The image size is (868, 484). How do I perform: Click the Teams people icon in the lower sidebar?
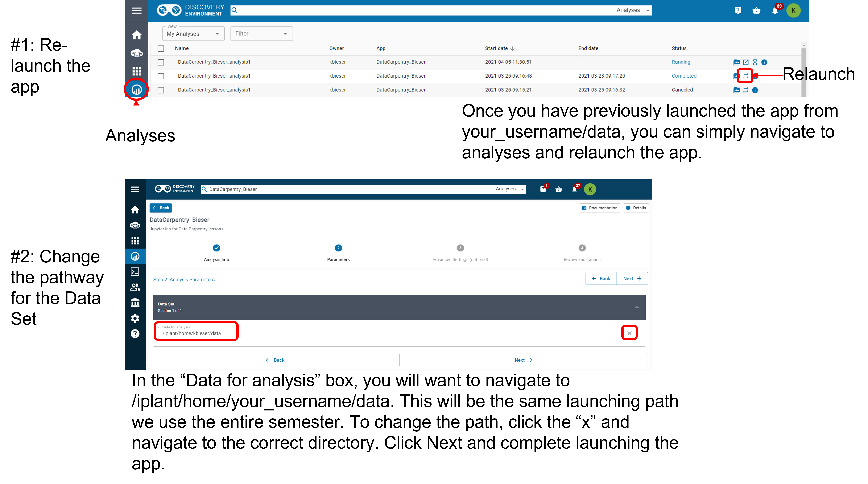pos(135,287)
